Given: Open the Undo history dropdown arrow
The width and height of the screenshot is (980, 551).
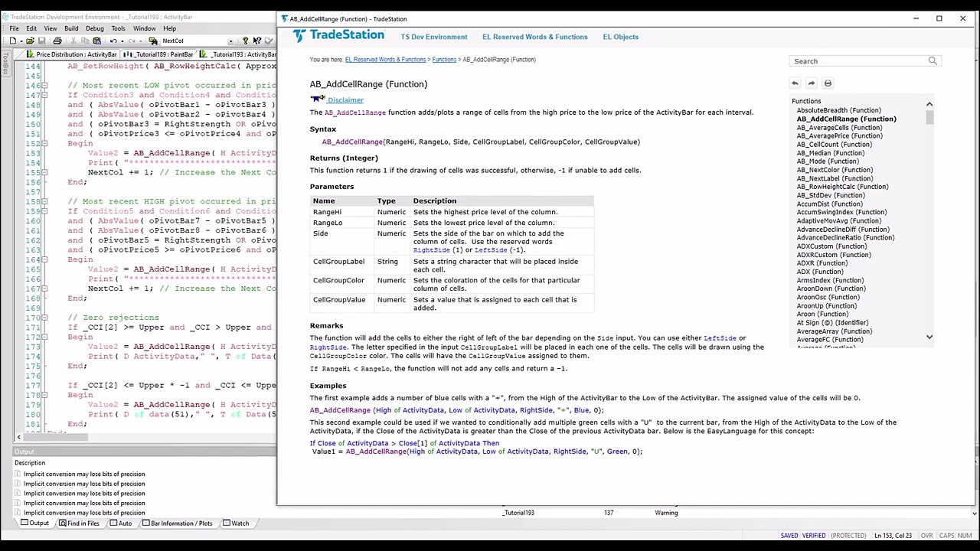Looking at the screenshot, I should point(122,41).
